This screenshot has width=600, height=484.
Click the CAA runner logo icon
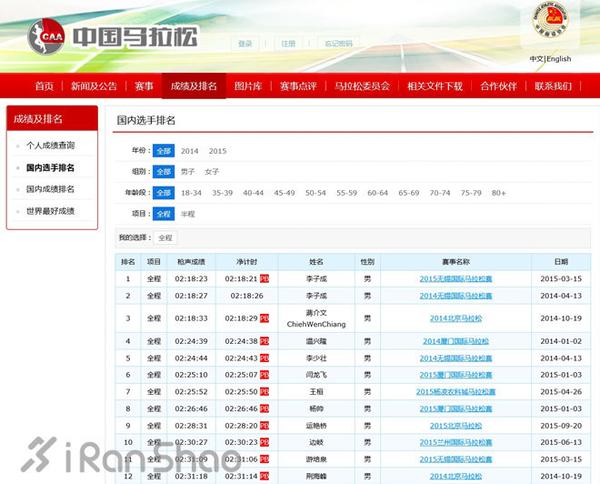pyautogui.click(x=46, y=36)
